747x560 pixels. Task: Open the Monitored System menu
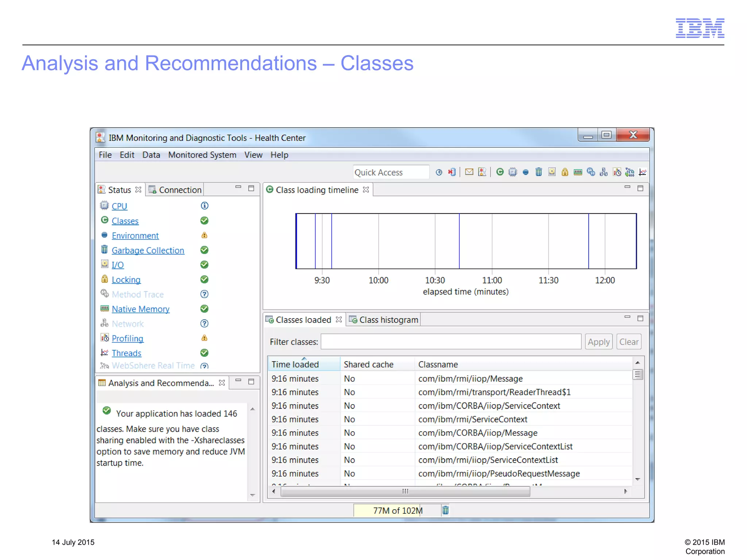point(202,155)
